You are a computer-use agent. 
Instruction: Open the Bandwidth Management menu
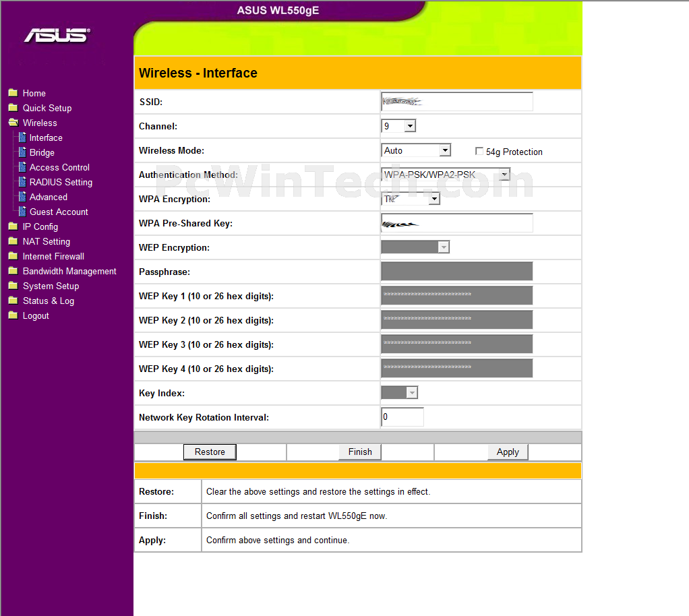pyautogui.click(x=69, y=271)
